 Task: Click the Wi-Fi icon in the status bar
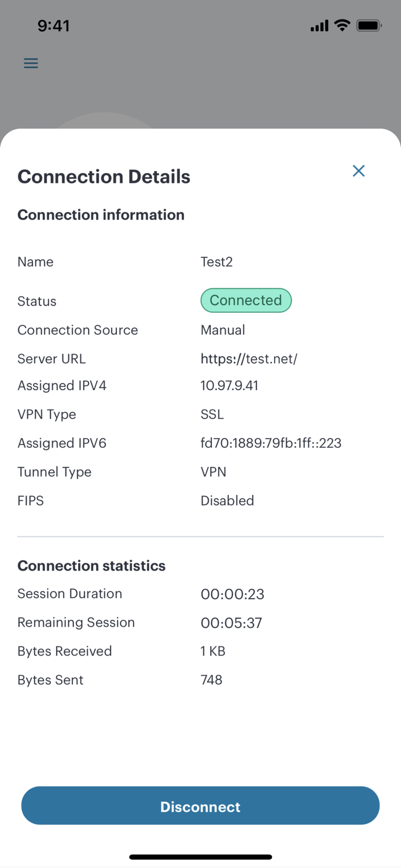[x=344, y=25]
